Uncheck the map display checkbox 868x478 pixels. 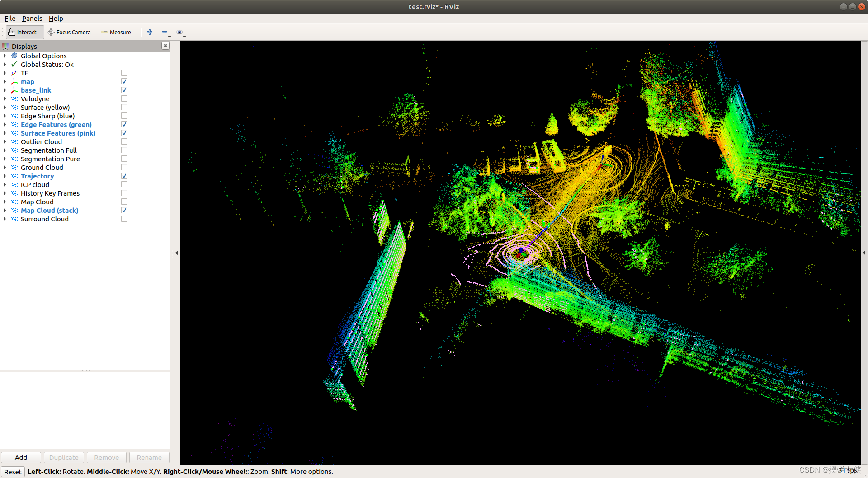coord(124,81)
